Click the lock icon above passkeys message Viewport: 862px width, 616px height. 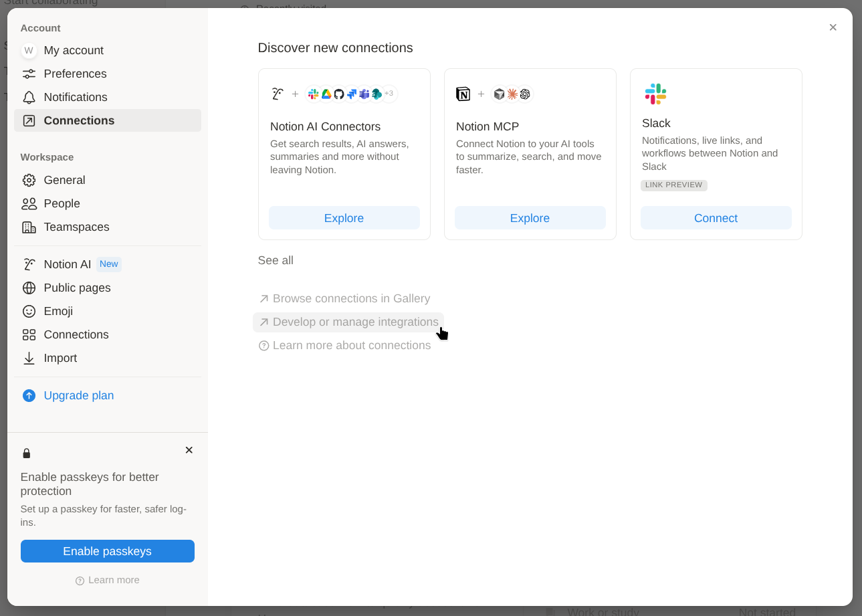27,453
